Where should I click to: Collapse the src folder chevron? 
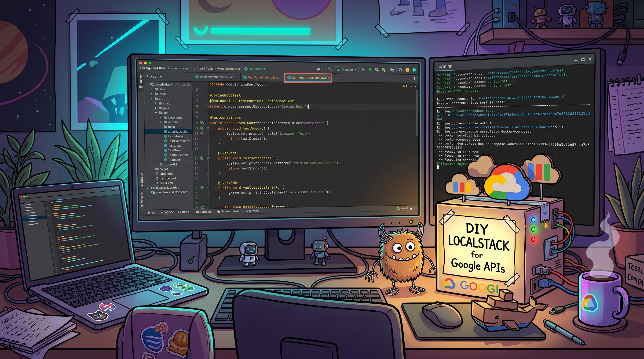[x=151, y=99]
